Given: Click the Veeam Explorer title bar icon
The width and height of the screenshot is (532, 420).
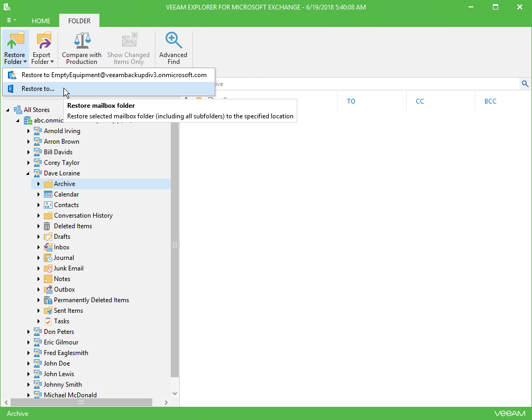Looking at the screenshot, I should coord(7,7).
